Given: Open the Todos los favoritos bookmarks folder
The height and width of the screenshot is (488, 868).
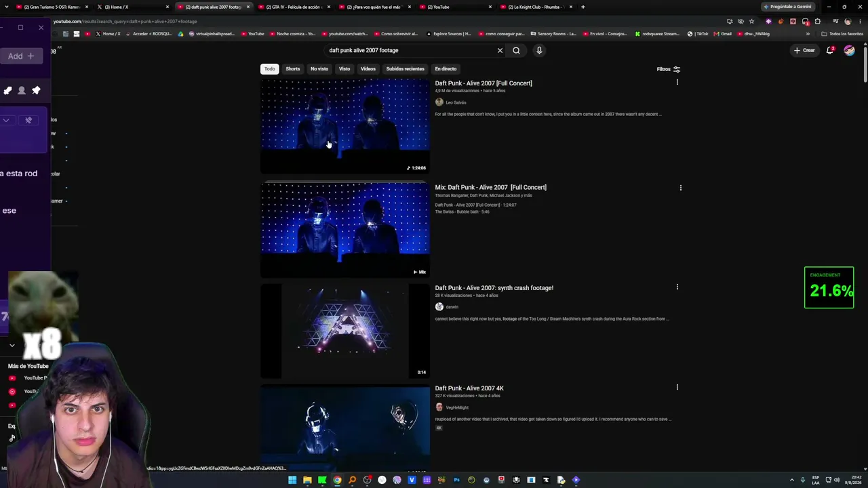Looking at the screenshot, I should coord(842,34).
